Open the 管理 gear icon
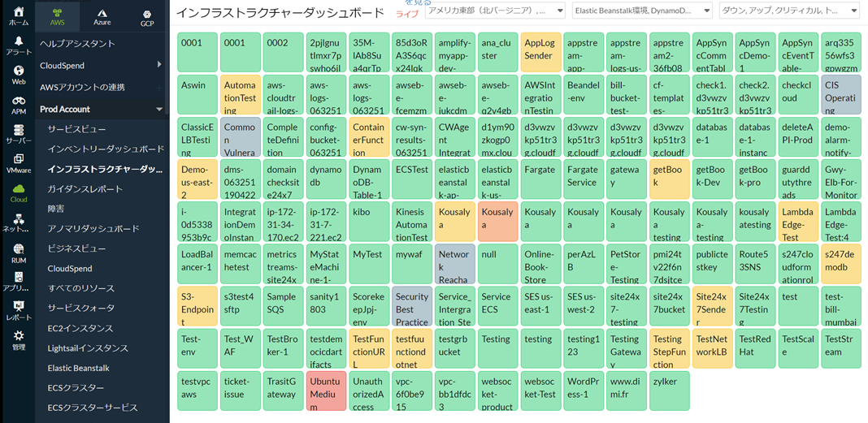Image resolution: width=868 pixels, height=423 pixels. (18, 339)
